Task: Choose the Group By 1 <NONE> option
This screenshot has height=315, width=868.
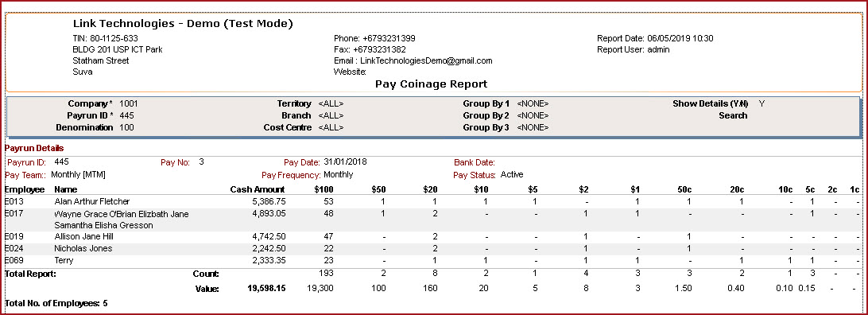Action: pyautogui.click(x=533, y=103)
